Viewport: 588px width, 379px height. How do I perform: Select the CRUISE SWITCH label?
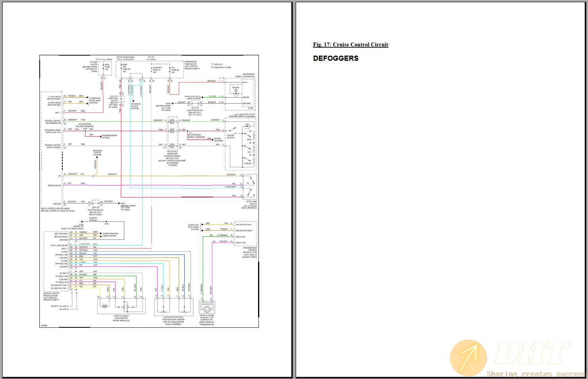[231, 137]
